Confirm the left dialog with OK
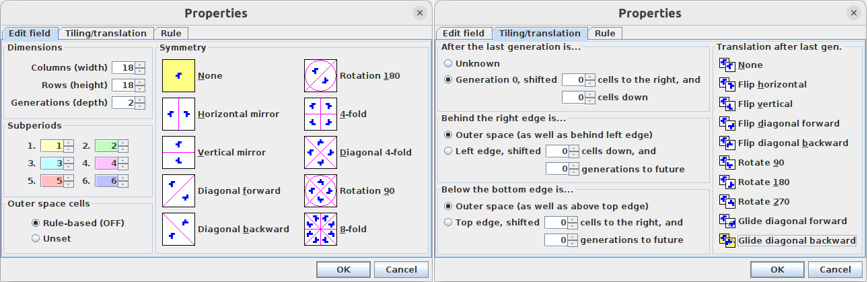Screen dimensions: 868x282 point(343,269)
